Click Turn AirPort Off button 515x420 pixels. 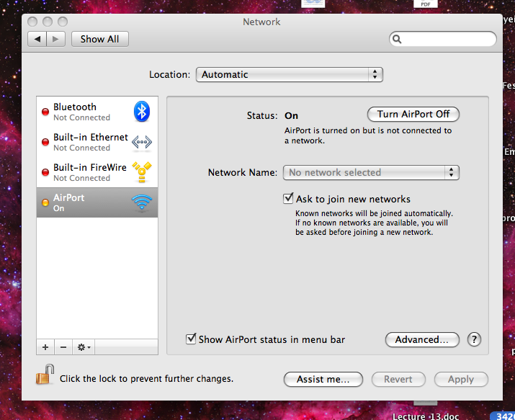pos(413,114)
